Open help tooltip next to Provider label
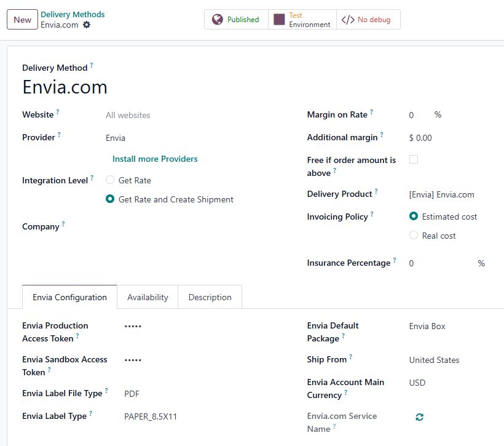504x446 pixels. coord(59,134)
